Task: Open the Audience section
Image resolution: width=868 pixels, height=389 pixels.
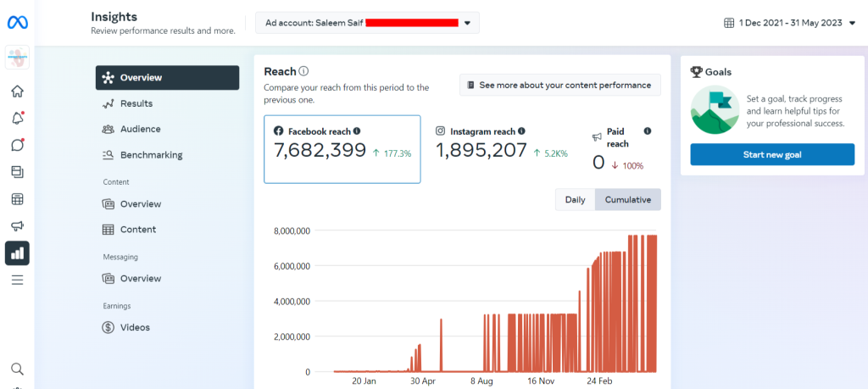Action: tap(140, 129)
